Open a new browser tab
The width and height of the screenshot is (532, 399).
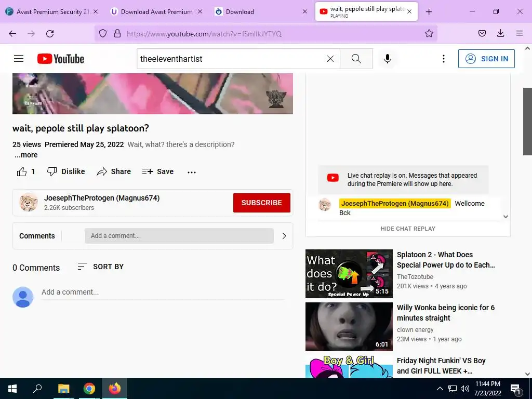[429, 12]
